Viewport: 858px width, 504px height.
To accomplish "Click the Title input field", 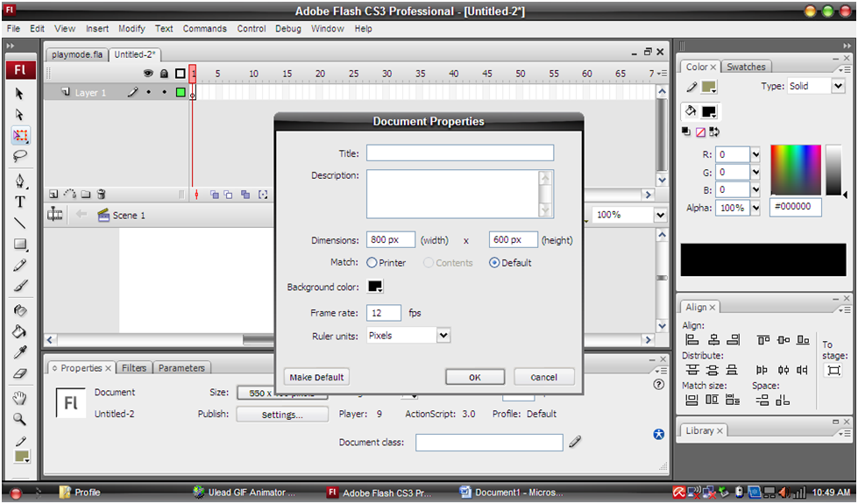I will 460,153.
